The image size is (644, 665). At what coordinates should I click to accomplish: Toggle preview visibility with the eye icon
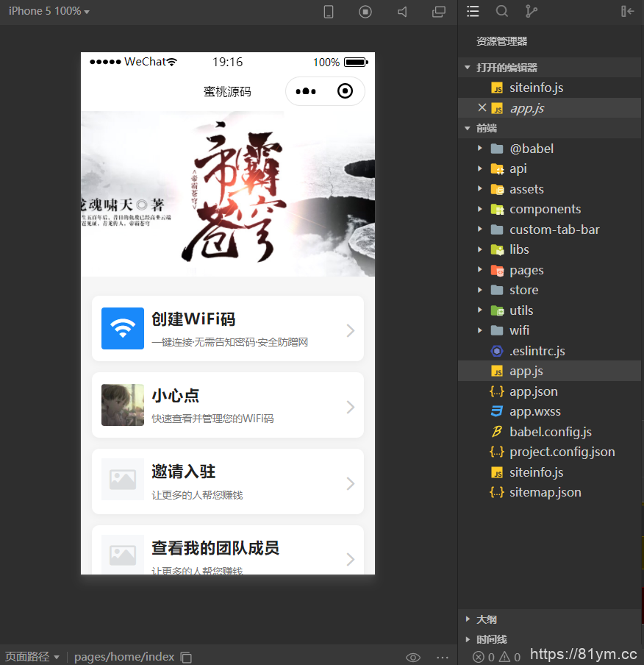[x=413, y=657]
